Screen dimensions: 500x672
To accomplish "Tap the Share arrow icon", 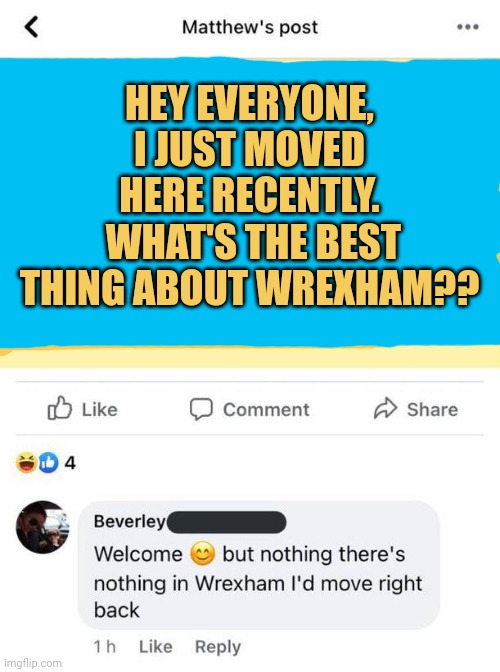I will [386, 408].
